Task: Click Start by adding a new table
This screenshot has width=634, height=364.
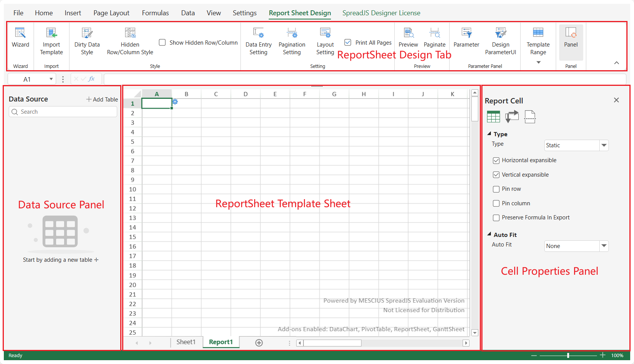Action: pyautogui.click(x=61, y=260)
